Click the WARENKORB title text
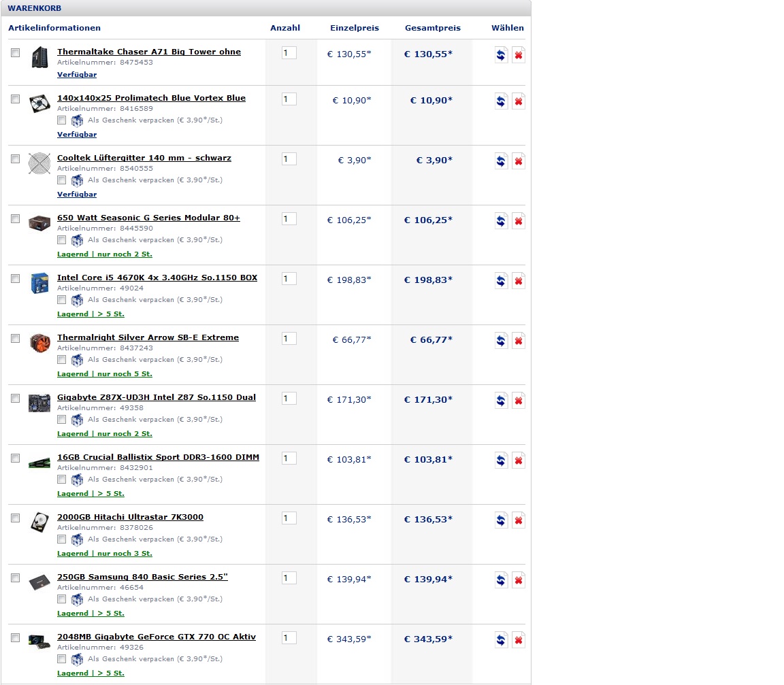The height and width of the screenshot is (685, 784). [35, 8]
